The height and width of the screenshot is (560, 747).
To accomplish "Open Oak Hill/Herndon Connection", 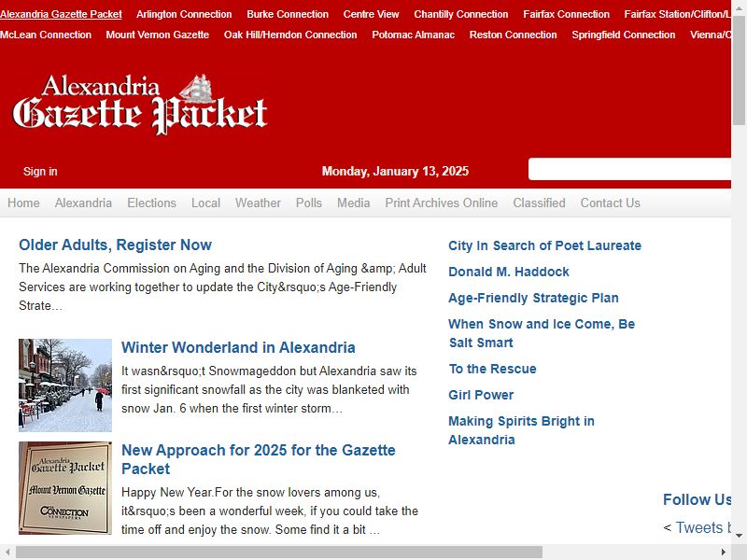I will (x=290, y=35).
